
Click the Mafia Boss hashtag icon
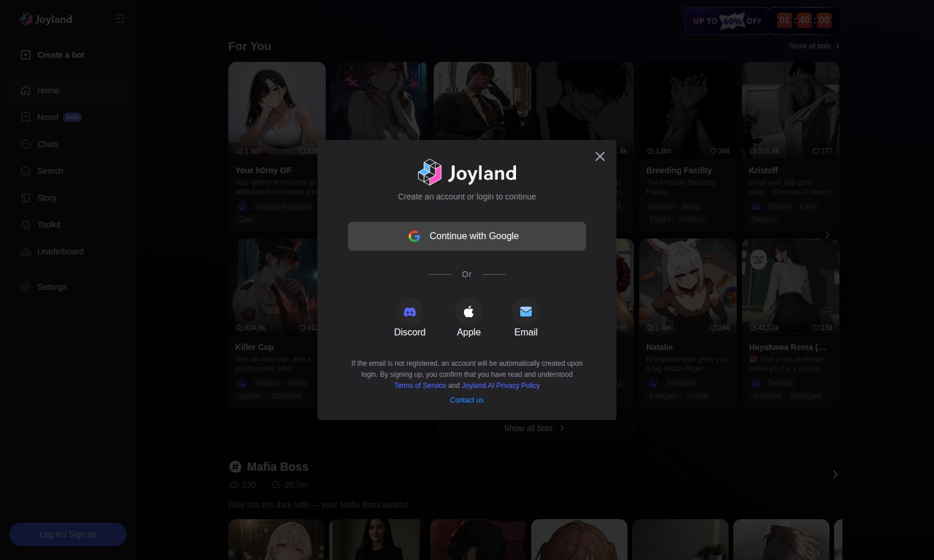pyautogui.click(x=235, y=467)
